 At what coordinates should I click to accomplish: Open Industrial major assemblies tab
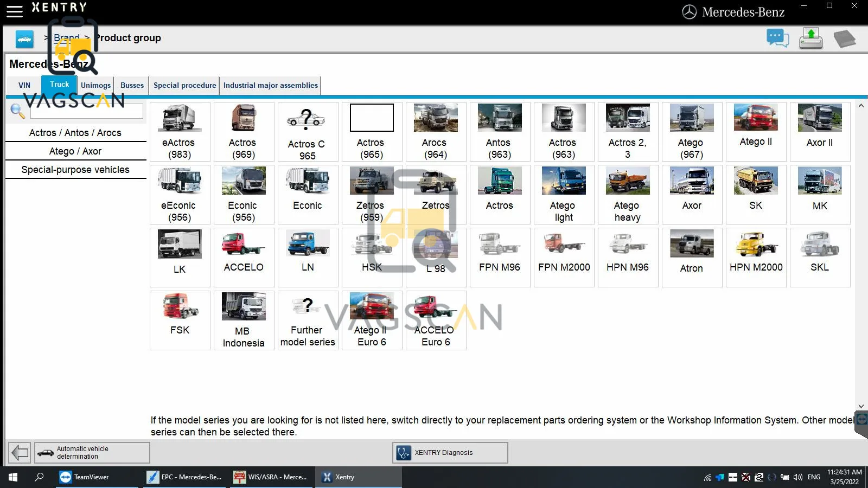click(x=270, y=85)
